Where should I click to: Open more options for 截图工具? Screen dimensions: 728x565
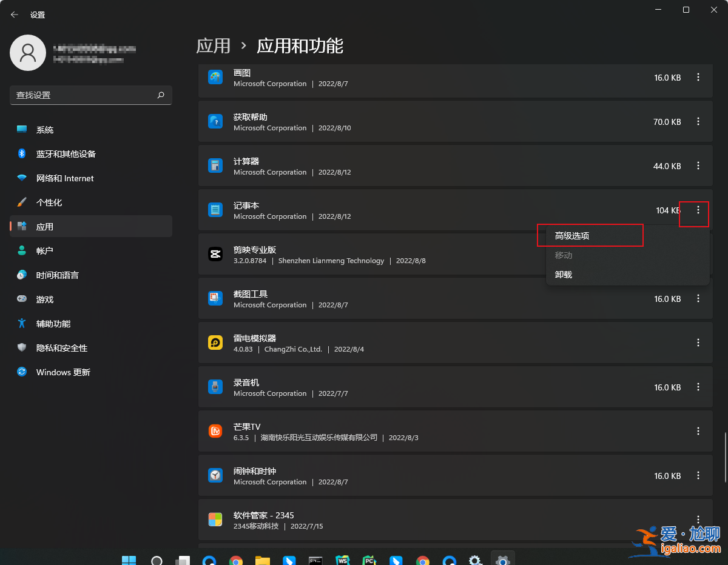[698, 298]
